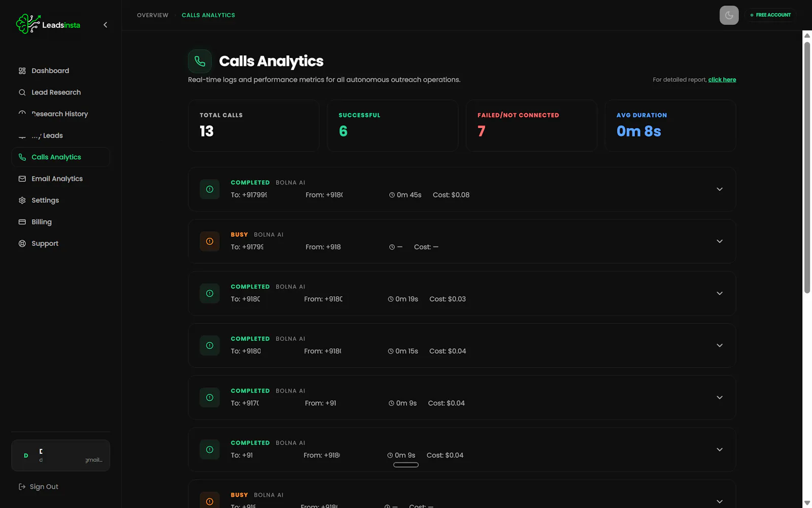812x508 pixels.
Task: Click the clock icon next to 0m 15s
Action: [x=391, y=351]
